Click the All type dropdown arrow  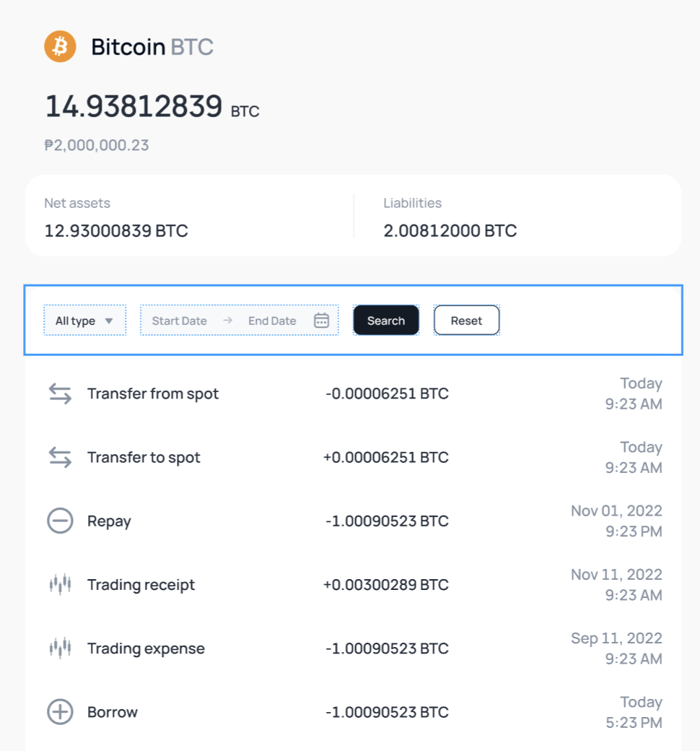[x=109, y=321]
